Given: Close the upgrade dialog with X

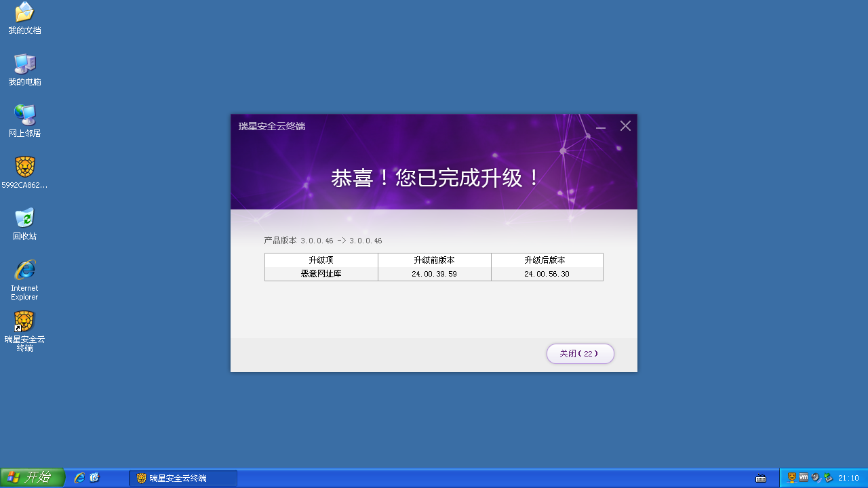Looking at the screenshot, I should (625, 126).
